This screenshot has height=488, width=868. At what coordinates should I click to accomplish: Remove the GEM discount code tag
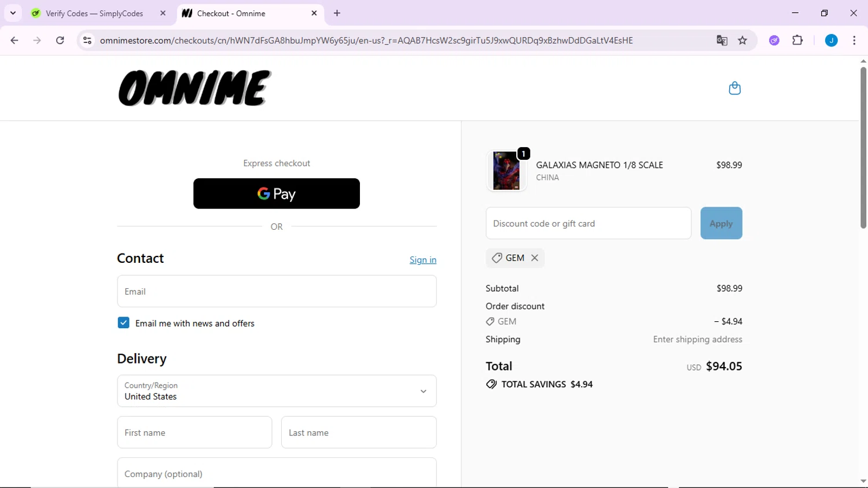(535, 258)
